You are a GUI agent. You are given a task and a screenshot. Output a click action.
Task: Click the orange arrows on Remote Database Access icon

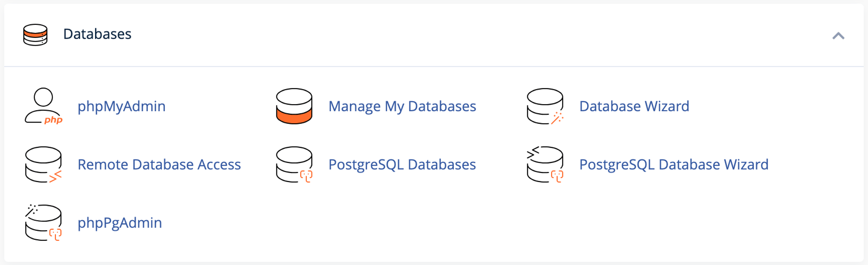coord(55,176)
